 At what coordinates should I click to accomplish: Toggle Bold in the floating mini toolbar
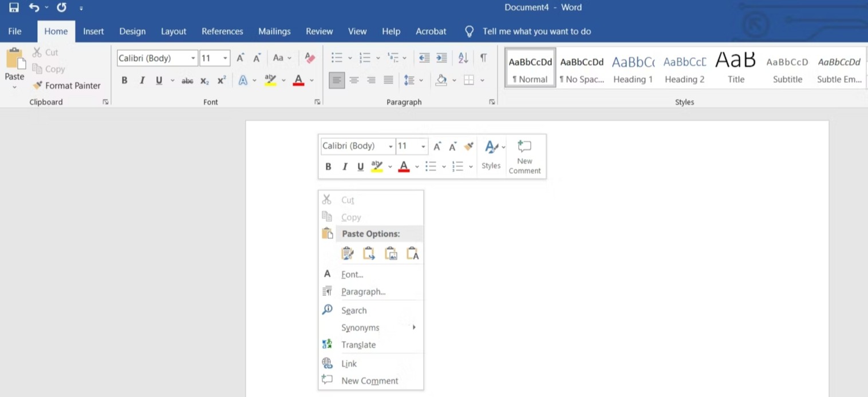point(328,166)
